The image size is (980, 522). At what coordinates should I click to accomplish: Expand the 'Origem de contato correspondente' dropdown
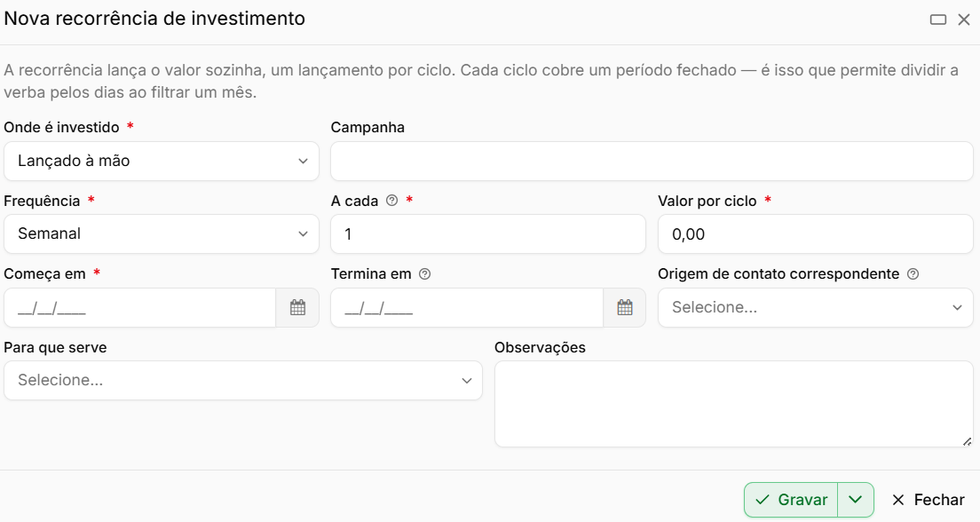pos(816,307)
